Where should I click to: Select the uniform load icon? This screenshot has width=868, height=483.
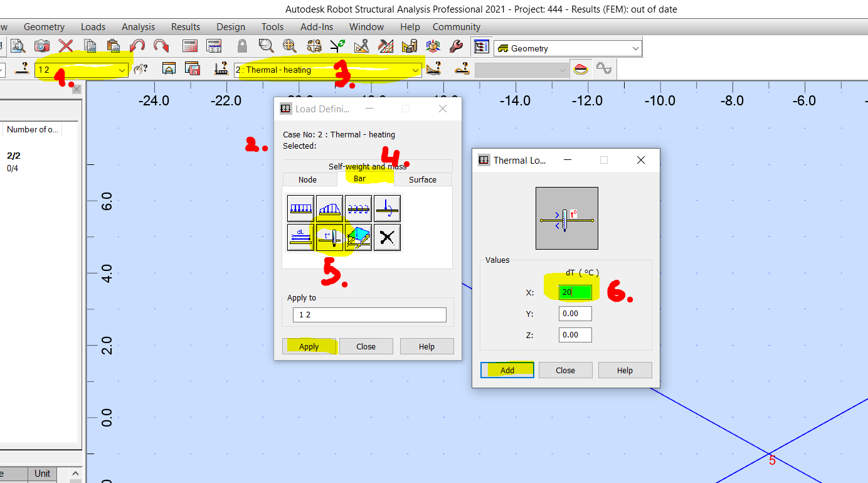tap(300, 208)
